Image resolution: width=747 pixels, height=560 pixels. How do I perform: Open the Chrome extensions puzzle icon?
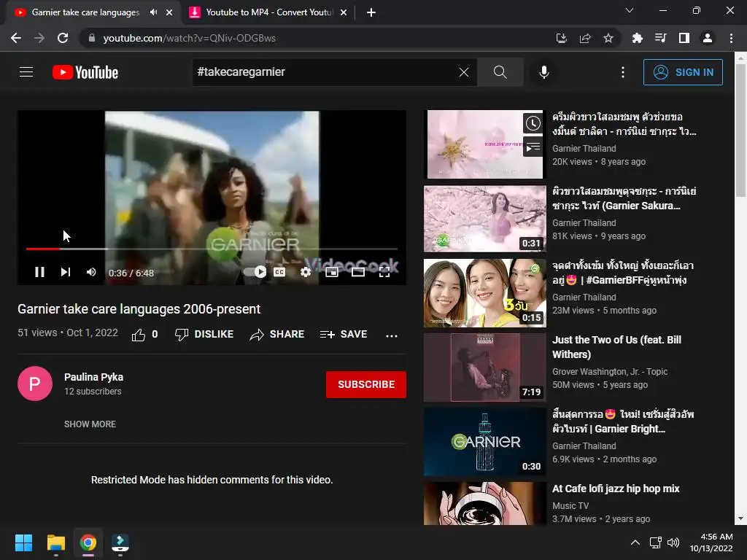tap(638, 38)
